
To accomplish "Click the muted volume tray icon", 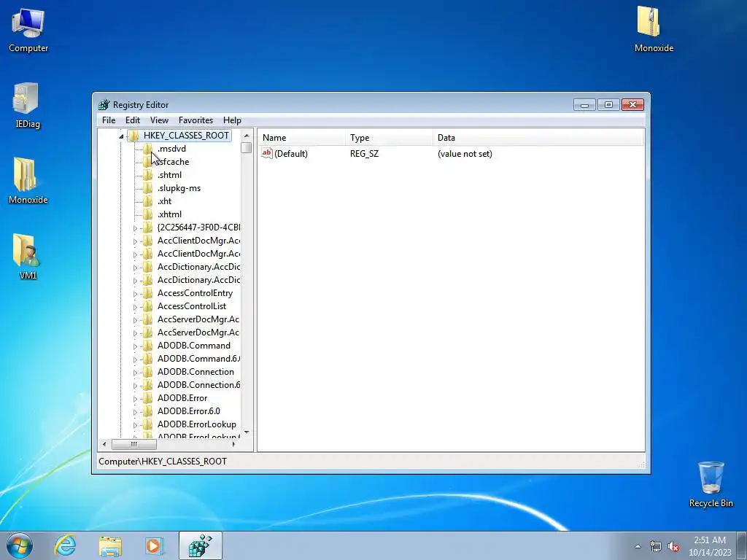I will [x=673, y=547].
